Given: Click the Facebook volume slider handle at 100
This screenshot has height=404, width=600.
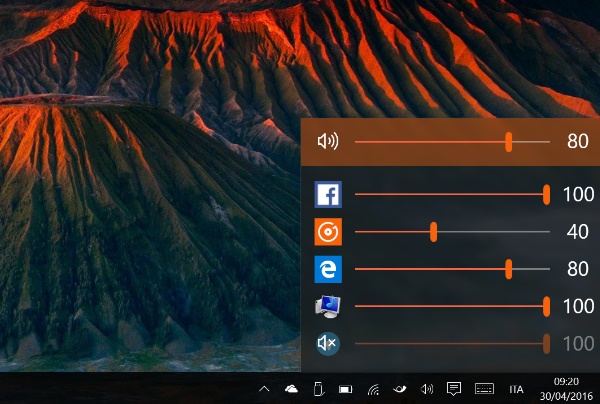Looking at the screenshot, I should coord(546,194).
